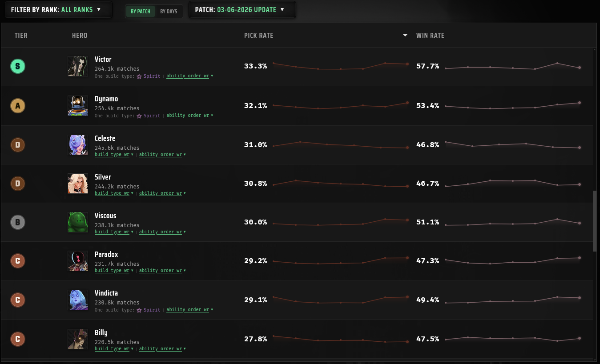Sort table by Pick Rate header
The height and width of the screenshot is (364, 600).
point(259,36)
